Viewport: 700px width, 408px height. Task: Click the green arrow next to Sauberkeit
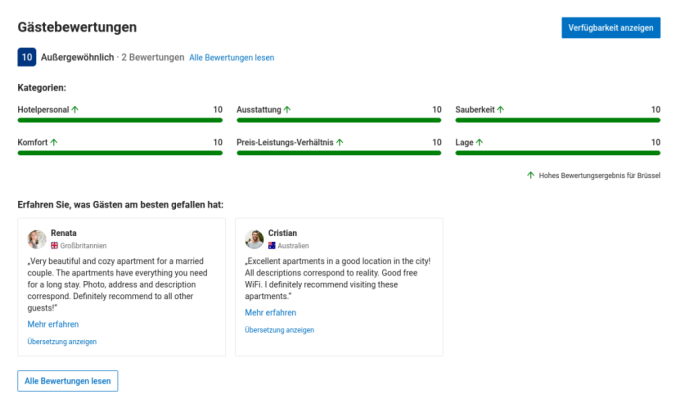tap(500, 109)
